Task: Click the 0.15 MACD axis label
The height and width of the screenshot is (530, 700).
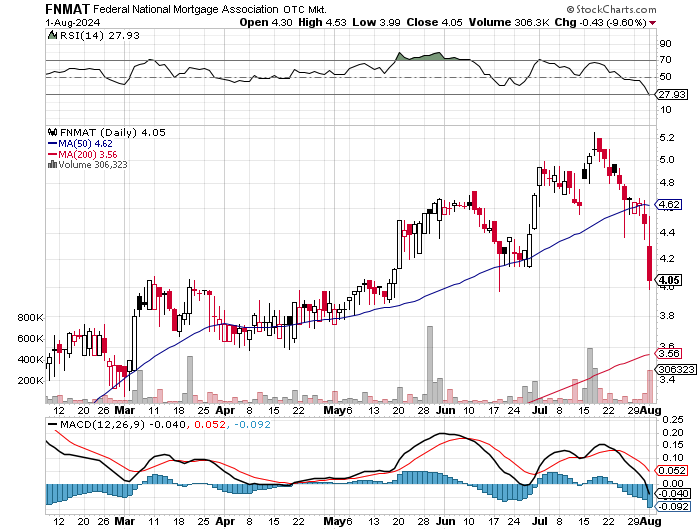Action: point(672,445)
